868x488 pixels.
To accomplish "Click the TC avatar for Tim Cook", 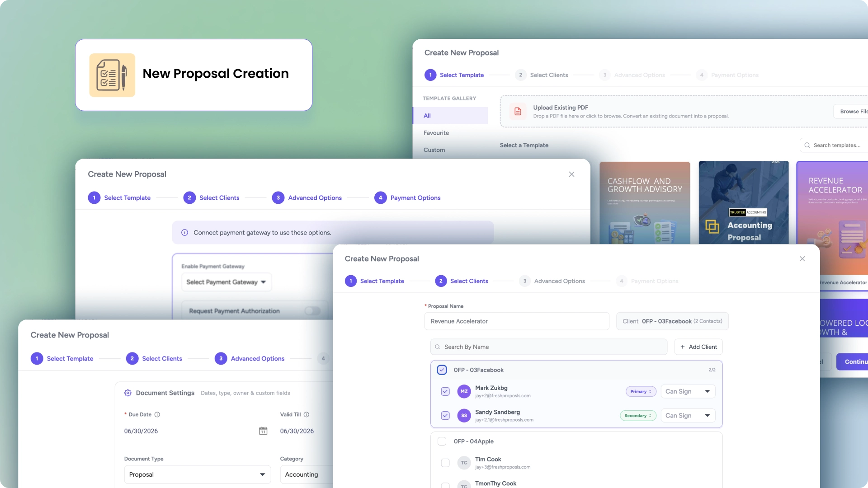I will click(464, 463).
